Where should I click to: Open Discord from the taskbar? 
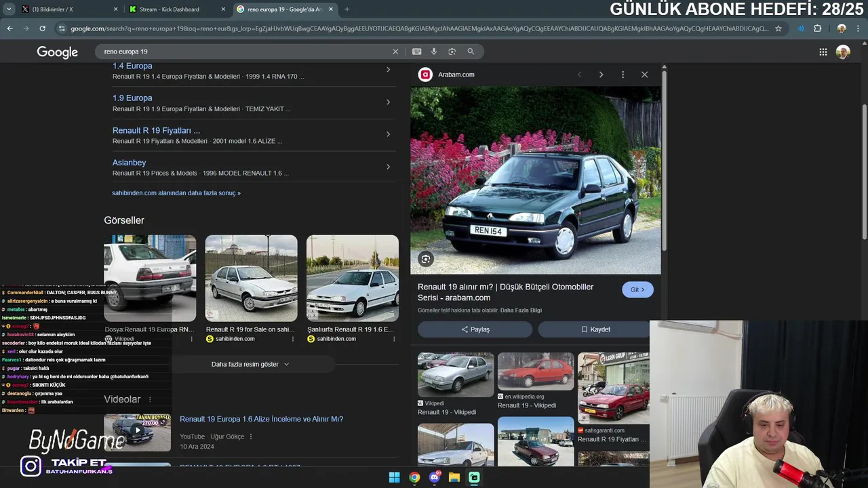(435, 477)
